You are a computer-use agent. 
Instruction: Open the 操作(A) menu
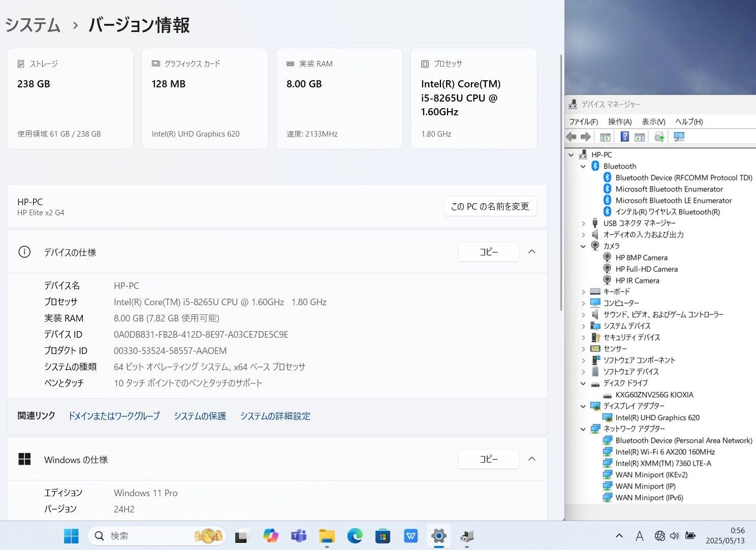[x=620, y=121]
